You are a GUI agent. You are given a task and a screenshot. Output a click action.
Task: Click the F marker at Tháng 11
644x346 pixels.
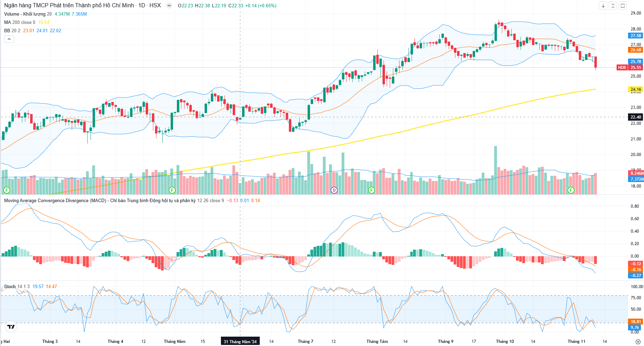point(571,190)
